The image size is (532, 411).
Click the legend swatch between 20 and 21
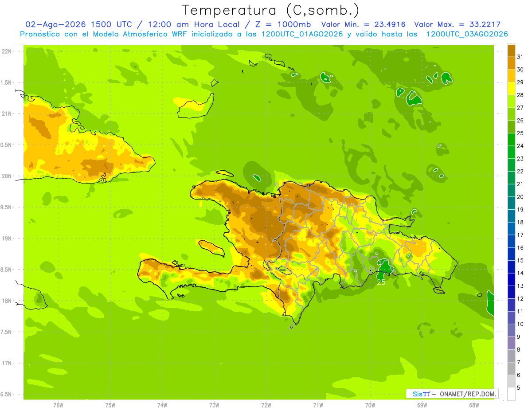[x=511, y=191]
